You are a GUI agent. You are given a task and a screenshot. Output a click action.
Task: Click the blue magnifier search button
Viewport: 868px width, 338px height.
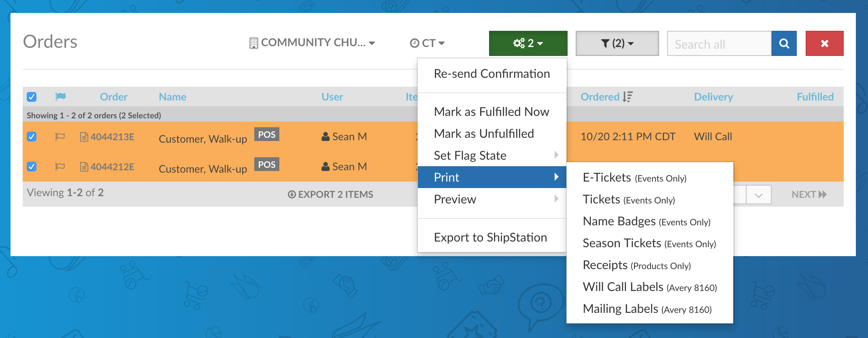point(784,43)
